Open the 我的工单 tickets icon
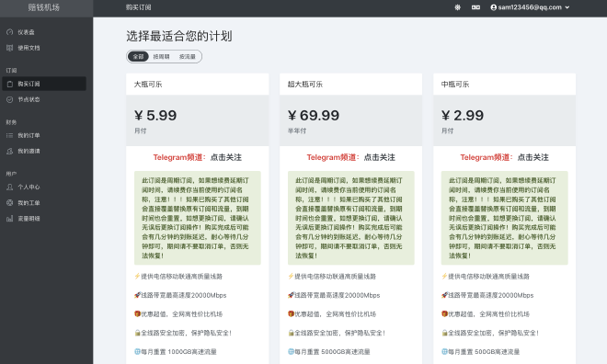 point(10,203)
